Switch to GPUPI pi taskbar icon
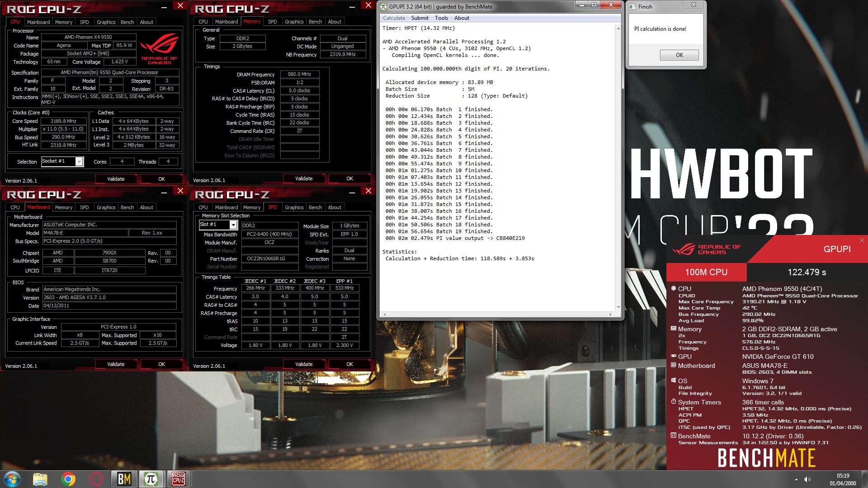The image size is (868, 488). [x=151, y=479]
